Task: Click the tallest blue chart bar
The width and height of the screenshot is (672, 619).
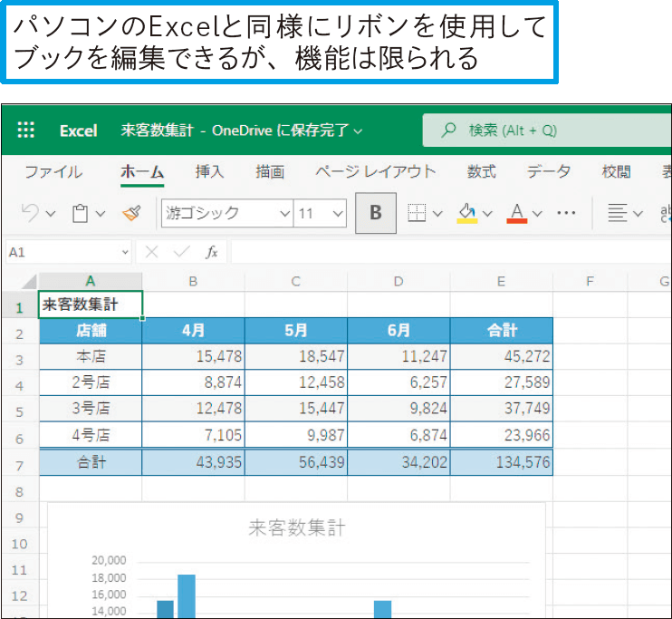Action: click(x=187, y=596)
